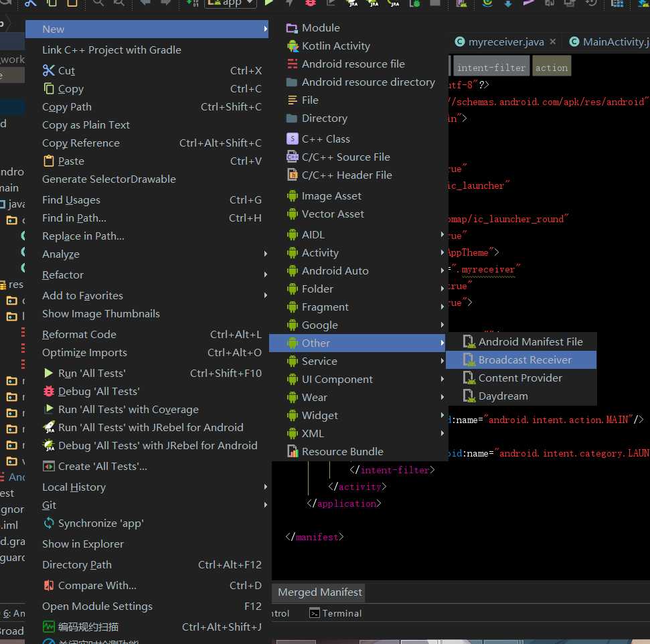Click the Create 'All Tests' icon

pos(48,466)
